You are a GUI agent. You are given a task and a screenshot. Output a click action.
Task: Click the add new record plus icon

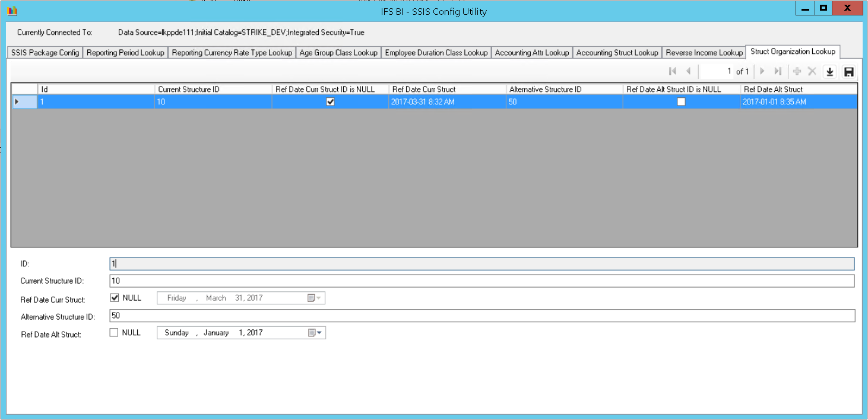[797, 72]
